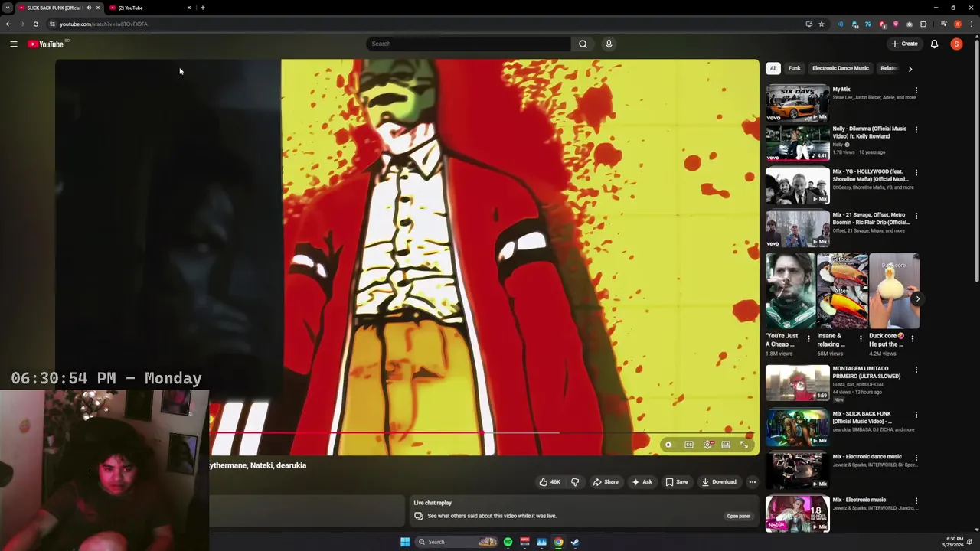Image resolution: width=980 pixels, height=551 pixels.
Task: Open the Windows Start menu
Action: click(x=405, y=542)
